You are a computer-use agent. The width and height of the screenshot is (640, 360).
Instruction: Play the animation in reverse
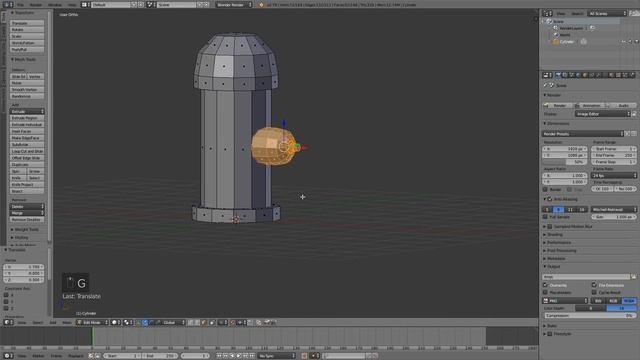click(232, 356)
